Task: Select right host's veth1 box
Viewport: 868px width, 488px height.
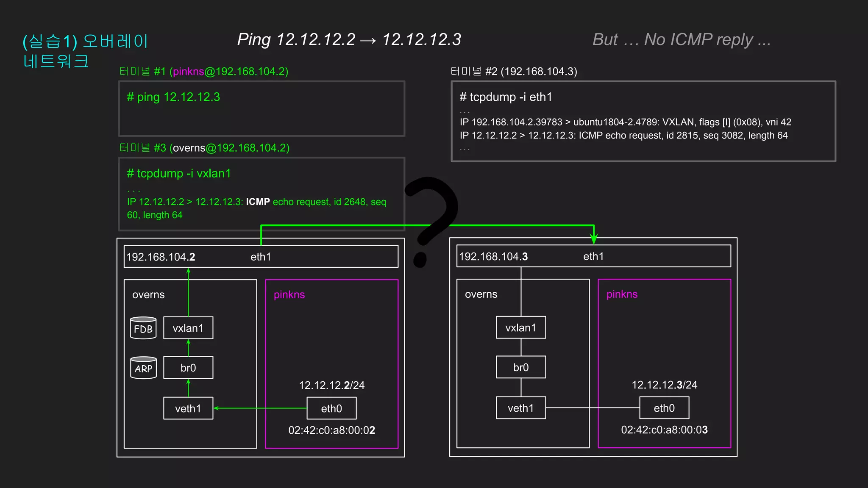Action: (521, 408)
